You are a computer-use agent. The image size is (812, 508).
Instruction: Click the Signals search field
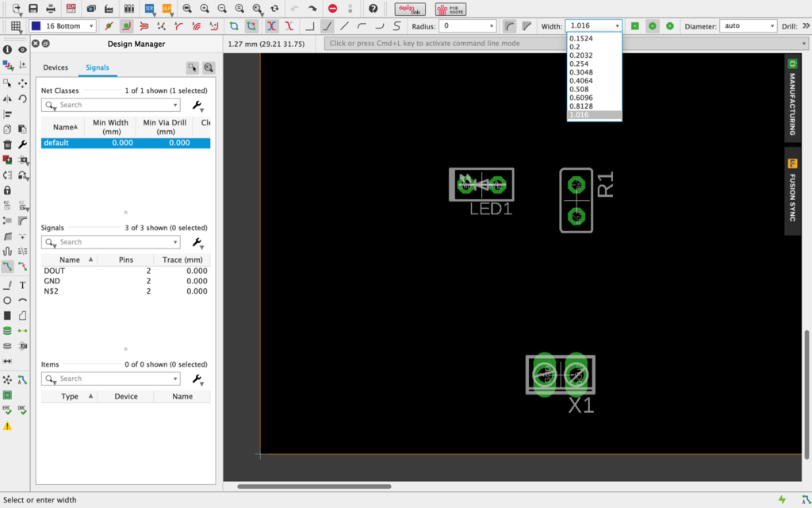[x=111, y=242]
